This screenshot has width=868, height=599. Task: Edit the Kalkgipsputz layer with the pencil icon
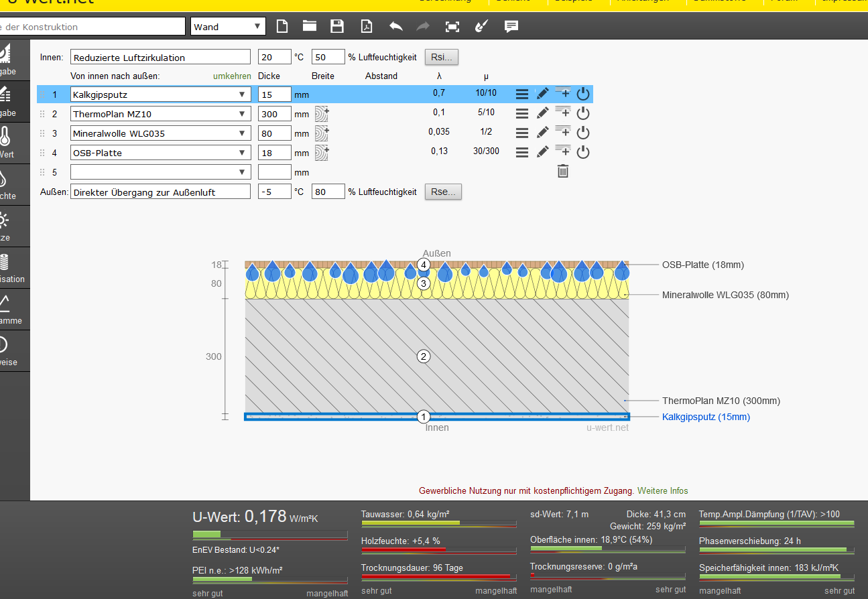pyautogui.click(x=543, y=94)
